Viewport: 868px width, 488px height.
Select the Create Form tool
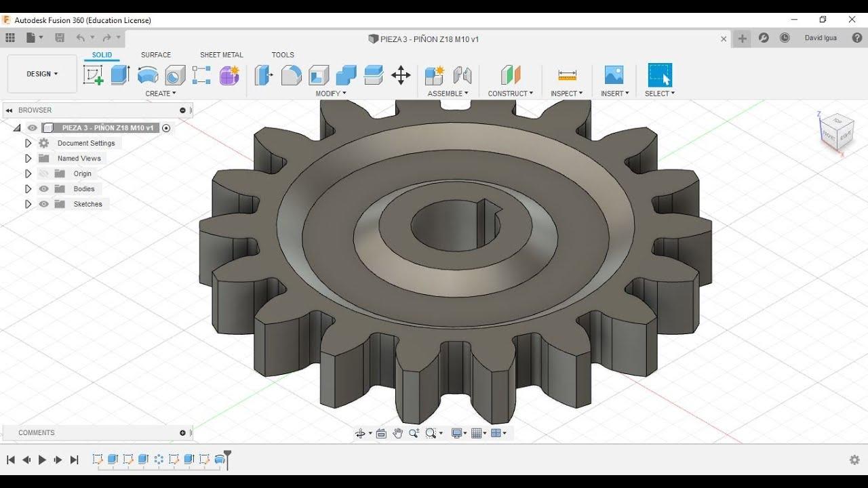click(x=229, y=75)
